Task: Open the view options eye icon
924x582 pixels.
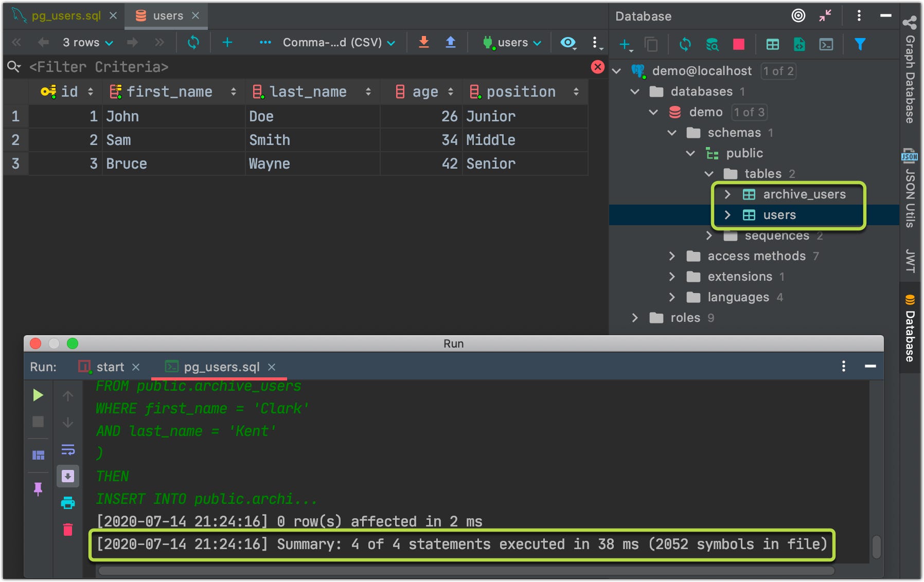Action: (x=568, y=42)
